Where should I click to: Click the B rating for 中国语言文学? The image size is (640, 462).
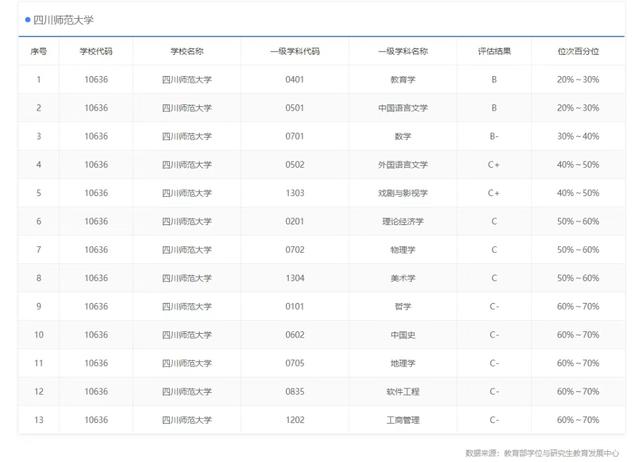click(494, 108)
